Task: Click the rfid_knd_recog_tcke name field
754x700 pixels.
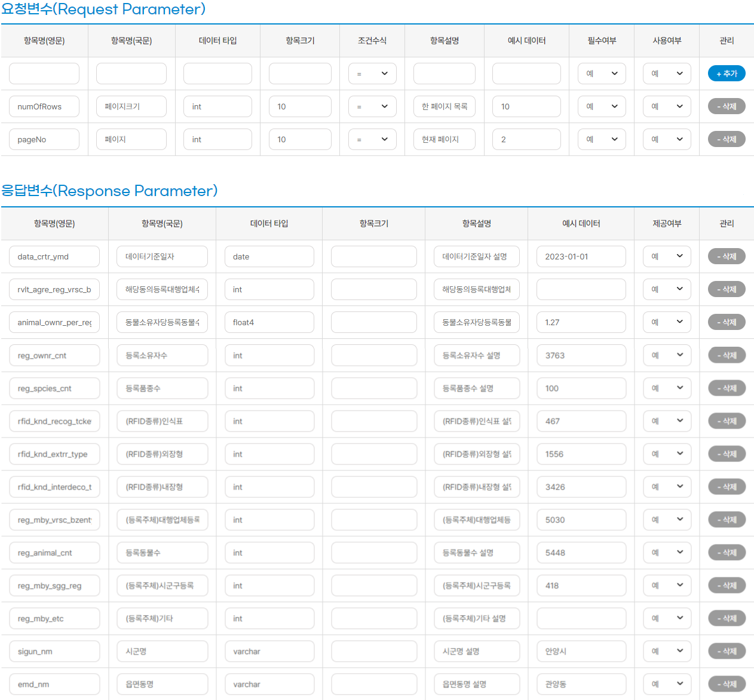Action: click(54, 421)
